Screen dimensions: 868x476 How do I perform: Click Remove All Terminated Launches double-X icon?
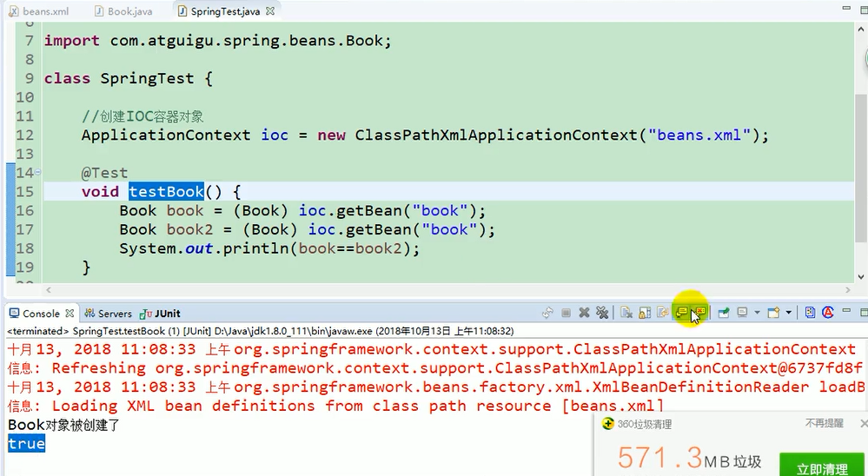point(602,313)
